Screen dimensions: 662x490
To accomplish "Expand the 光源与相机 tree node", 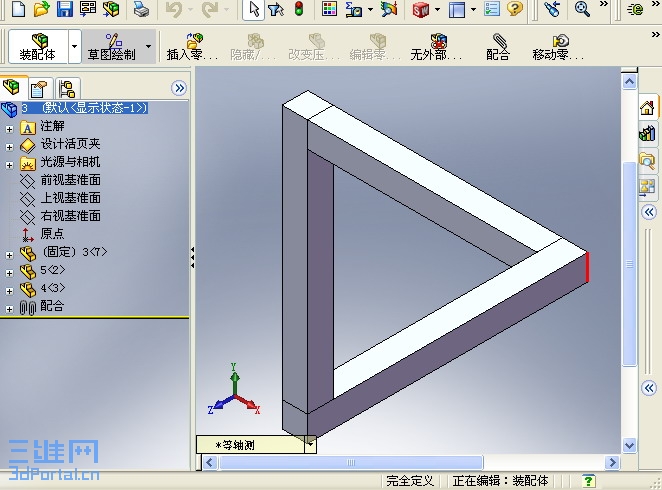I will click(x=9, y=165).
